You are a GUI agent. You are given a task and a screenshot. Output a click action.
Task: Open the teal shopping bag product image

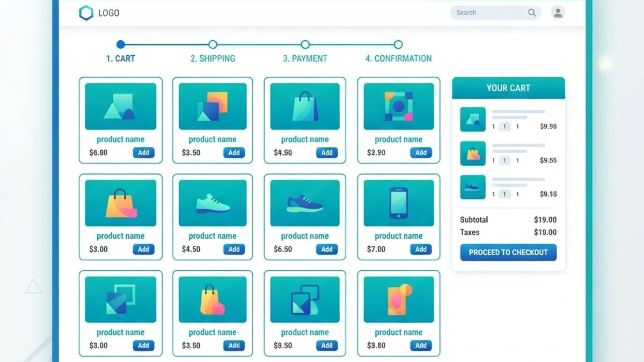[305, 106]
